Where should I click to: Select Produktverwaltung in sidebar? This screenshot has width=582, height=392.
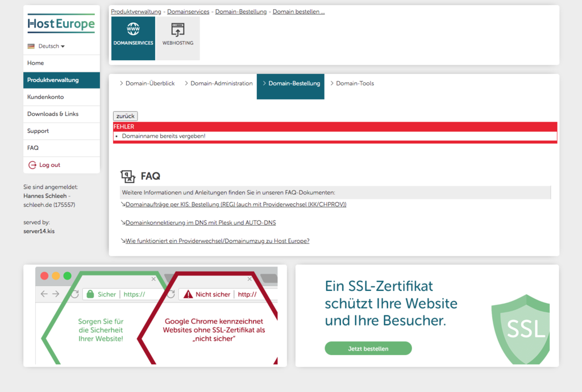pos(61,80)
